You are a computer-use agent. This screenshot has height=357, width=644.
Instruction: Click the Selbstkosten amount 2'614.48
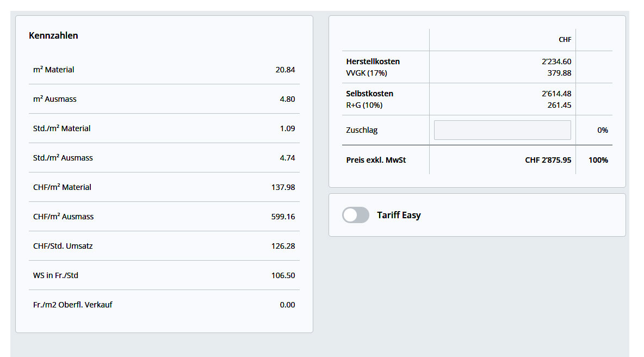(556, 94)
